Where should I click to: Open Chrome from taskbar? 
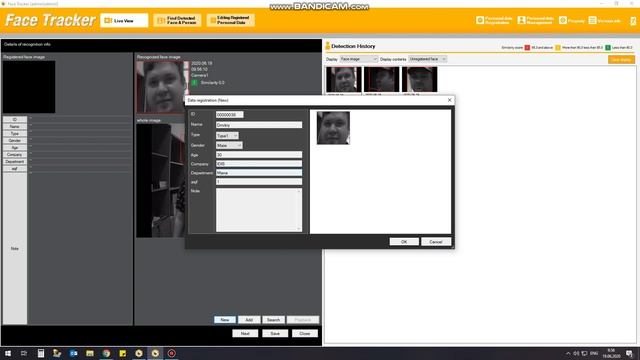coord(106,353)
